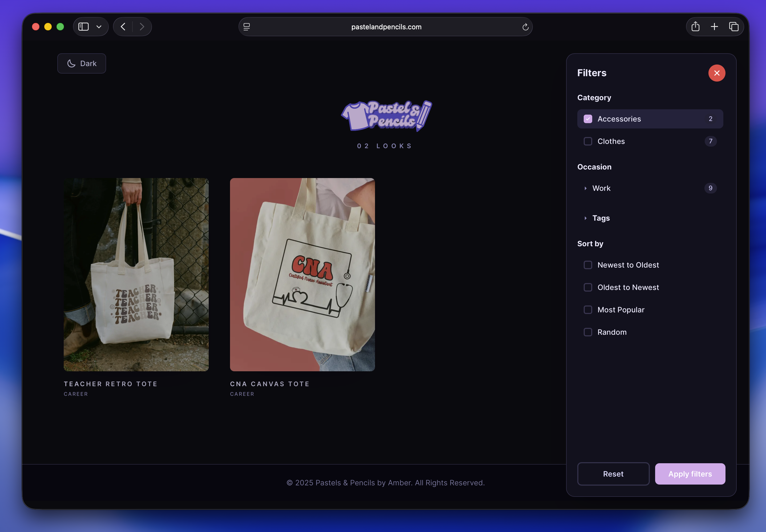Click the back navigation arrow

pos(123,27)
